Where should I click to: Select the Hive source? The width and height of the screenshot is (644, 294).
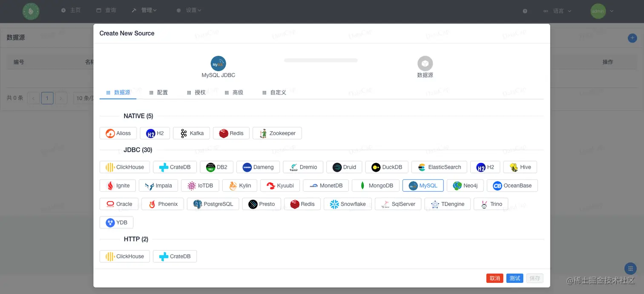[x=520, y=167]
